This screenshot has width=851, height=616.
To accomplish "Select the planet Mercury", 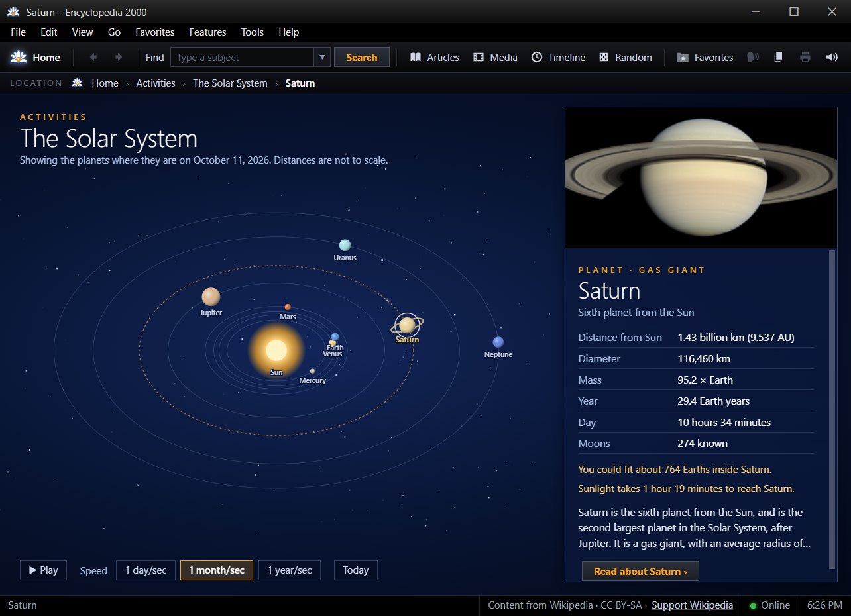I will click(x=313, y=371).
